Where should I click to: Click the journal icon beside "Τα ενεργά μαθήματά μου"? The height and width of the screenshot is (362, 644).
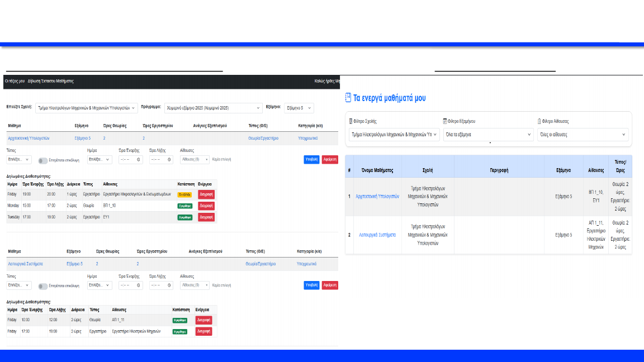coord(348,98)
